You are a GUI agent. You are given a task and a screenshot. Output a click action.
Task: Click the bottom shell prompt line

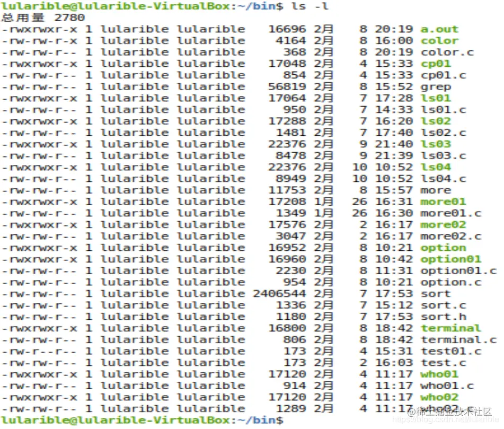pos(142,421)
